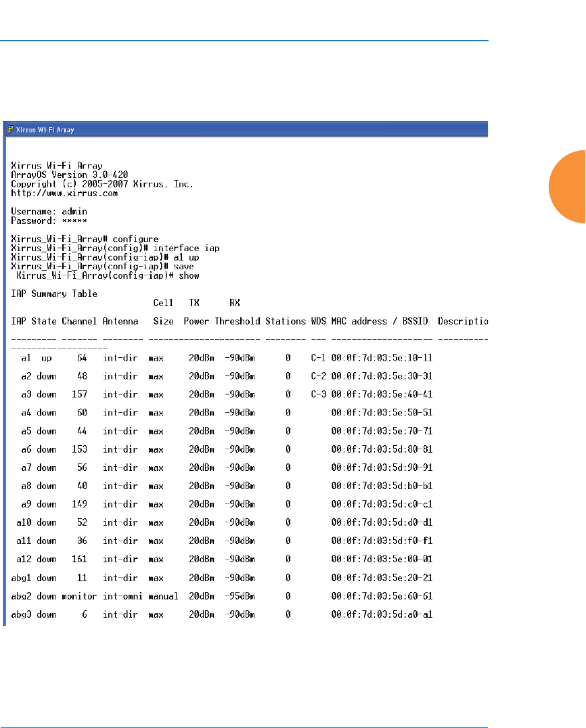
Task: Click channel 153 in row a6
Action: (x=79, y=449)
